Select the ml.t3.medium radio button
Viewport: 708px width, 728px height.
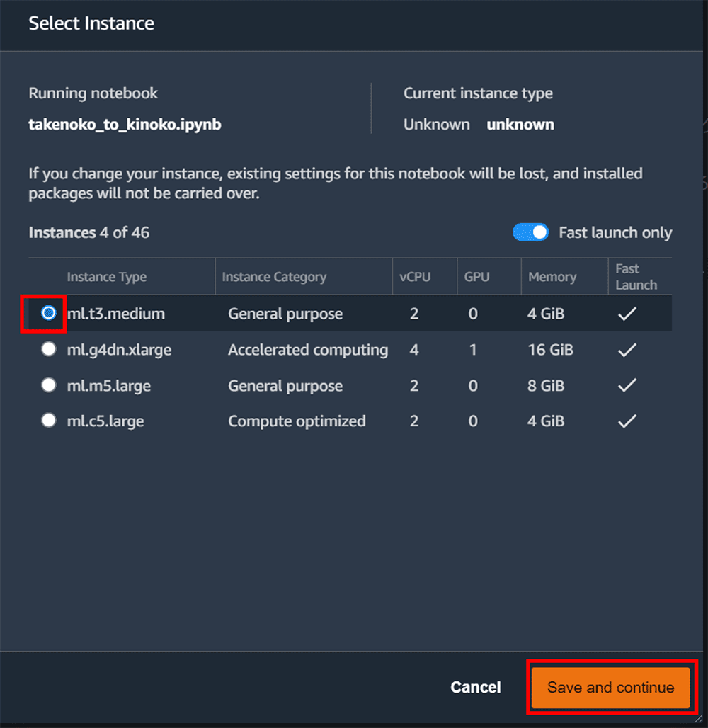click(48, 313)
